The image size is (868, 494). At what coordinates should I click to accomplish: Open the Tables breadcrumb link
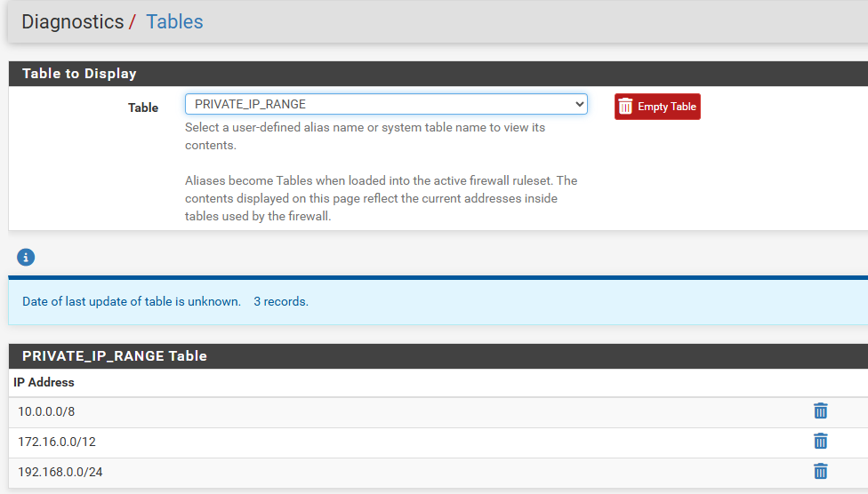click(x=174, y=22)
